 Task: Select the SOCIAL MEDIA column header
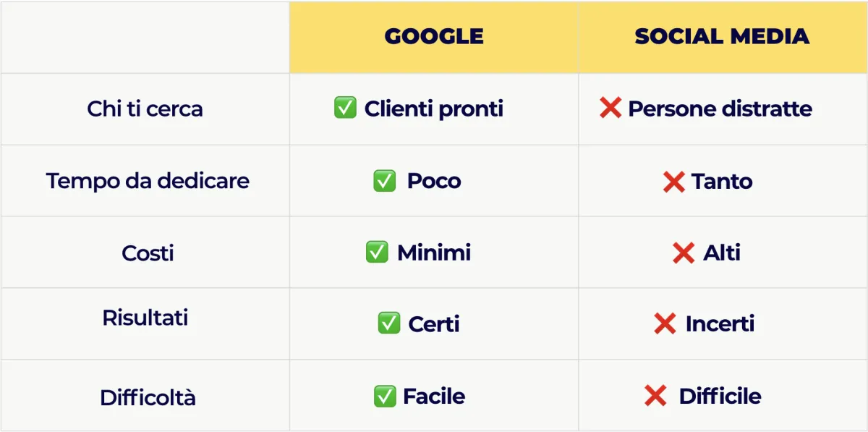point(723,37)
